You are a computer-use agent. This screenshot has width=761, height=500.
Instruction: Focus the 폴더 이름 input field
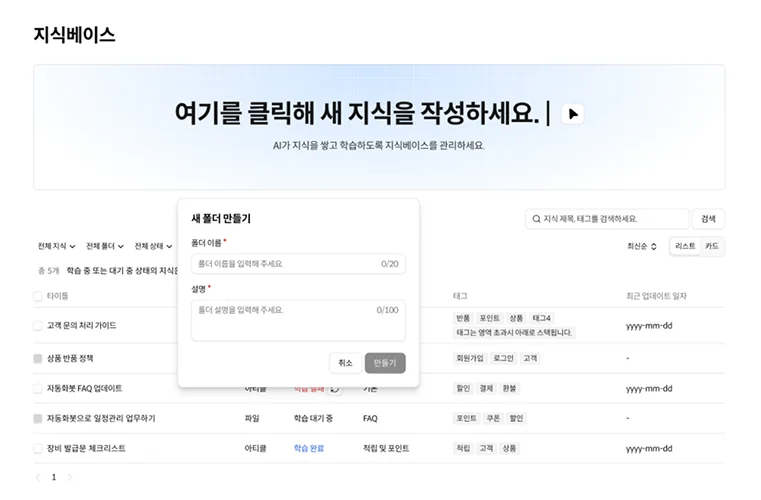pos(298,264)
